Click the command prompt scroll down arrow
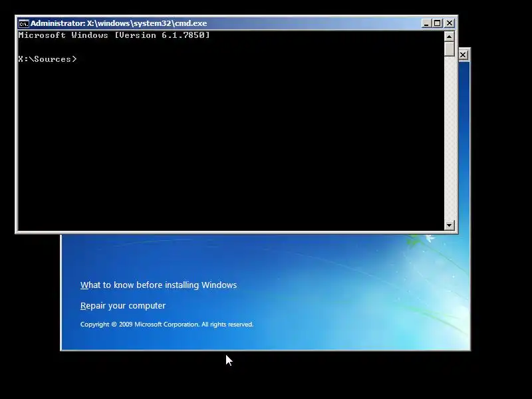532x399 pixels. pos(450,225)
